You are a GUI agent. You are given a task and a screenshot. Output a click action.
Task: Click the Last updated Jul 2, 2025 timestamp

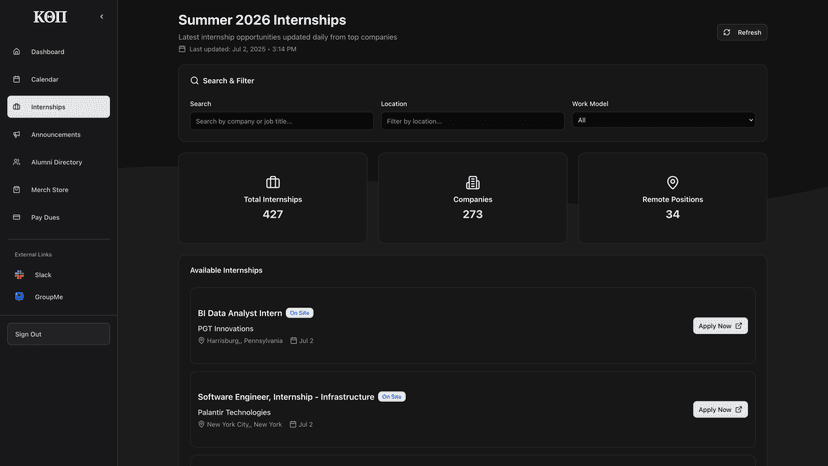(x=243, y=49)
